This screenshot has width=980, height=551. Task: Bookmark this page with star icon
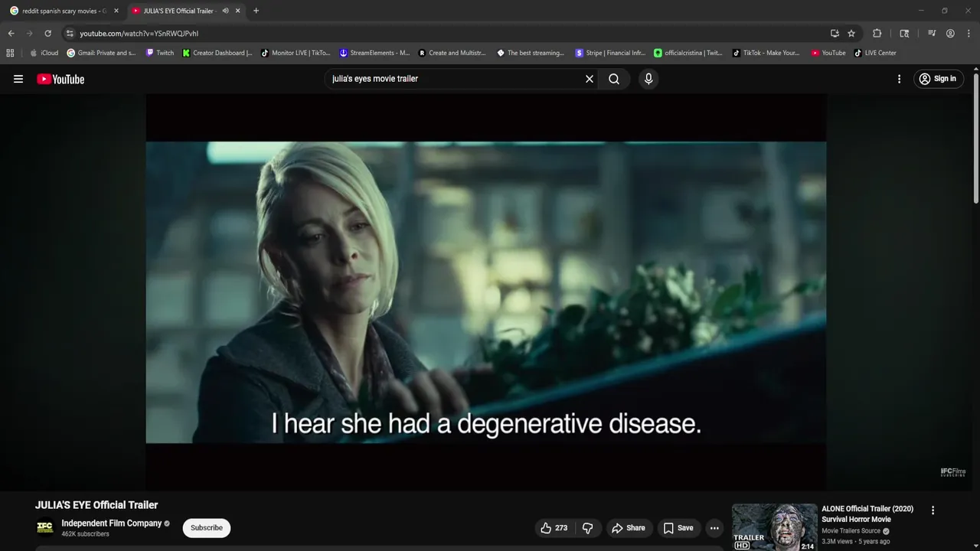click(851, 34)
